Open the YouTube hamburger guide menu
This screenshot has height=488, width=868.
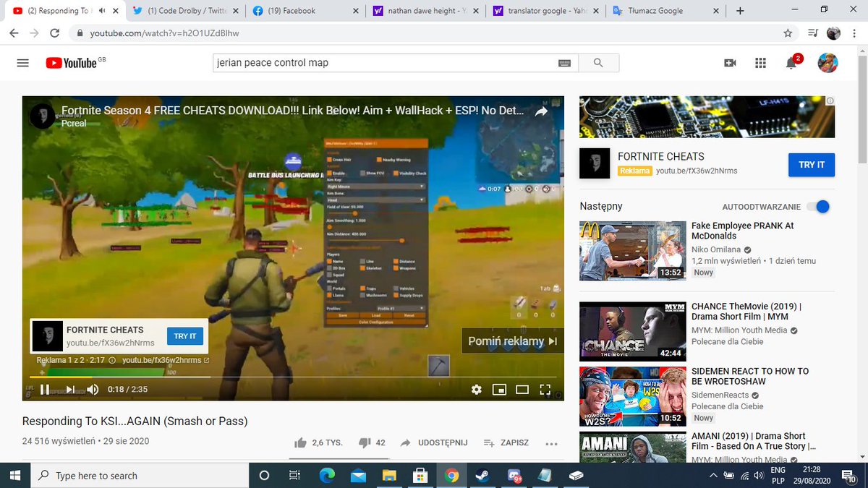[x=22, y=63]
